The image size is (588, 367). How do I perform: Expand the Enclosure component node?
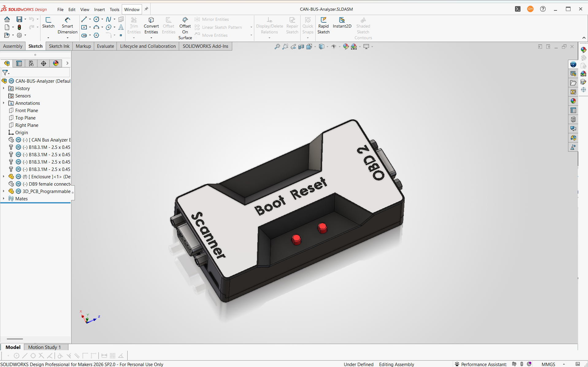click(4, 177)
